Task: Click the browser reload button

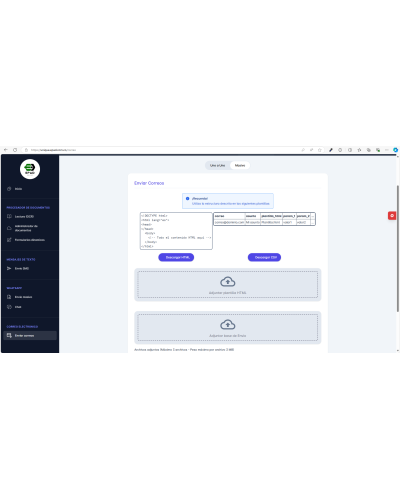Action: [x=15, y=150]
